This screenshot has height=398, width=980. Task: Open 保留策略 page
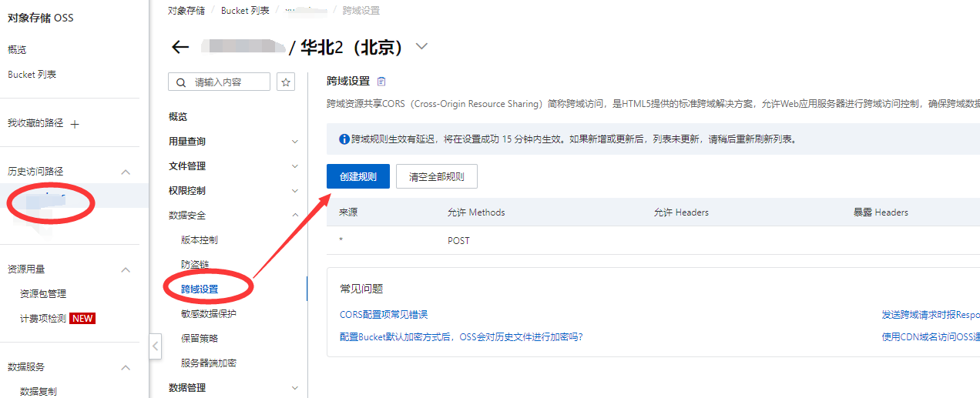click(x=200, y=339)
